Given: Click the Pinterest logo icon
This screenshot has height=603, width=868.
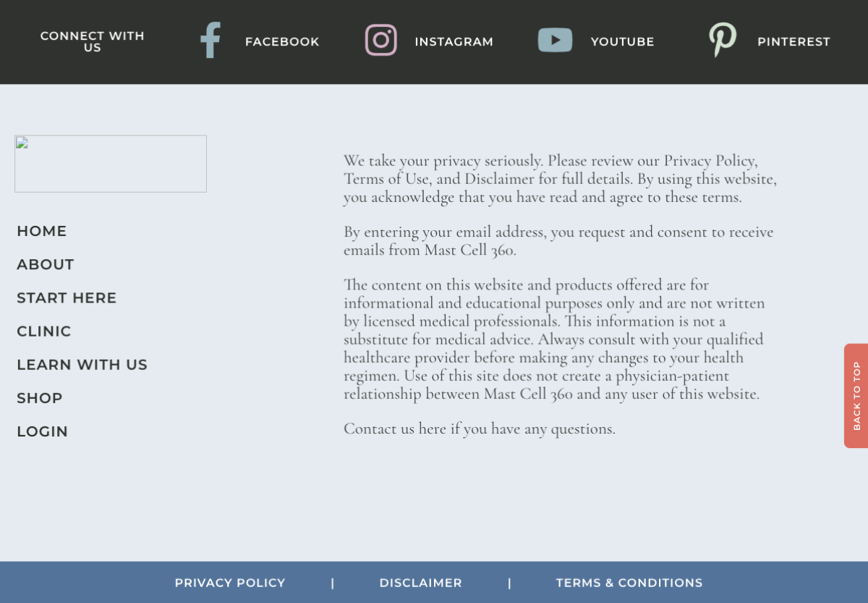Looking at the screenshot, I should pos(722,40).
